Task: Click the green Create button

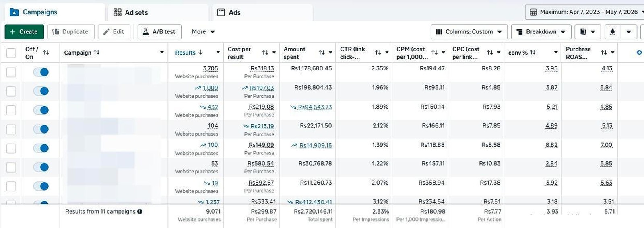Action: tap(24, 32)
